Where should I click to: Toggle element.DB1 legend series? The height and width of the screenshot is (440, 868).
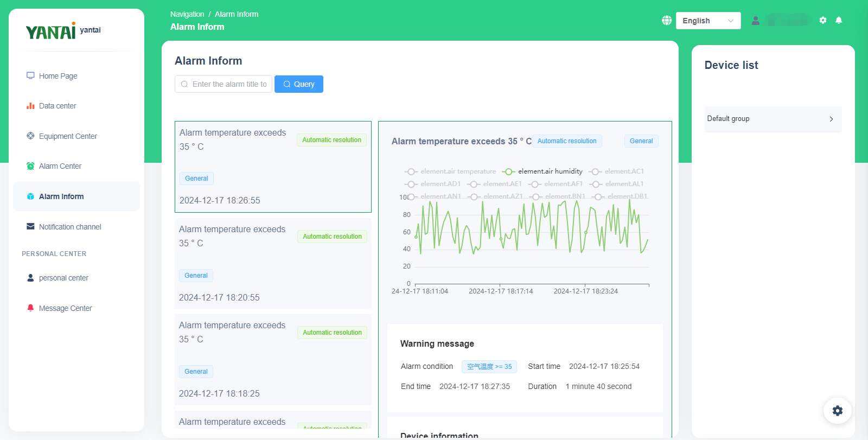(x=620, y=196)
